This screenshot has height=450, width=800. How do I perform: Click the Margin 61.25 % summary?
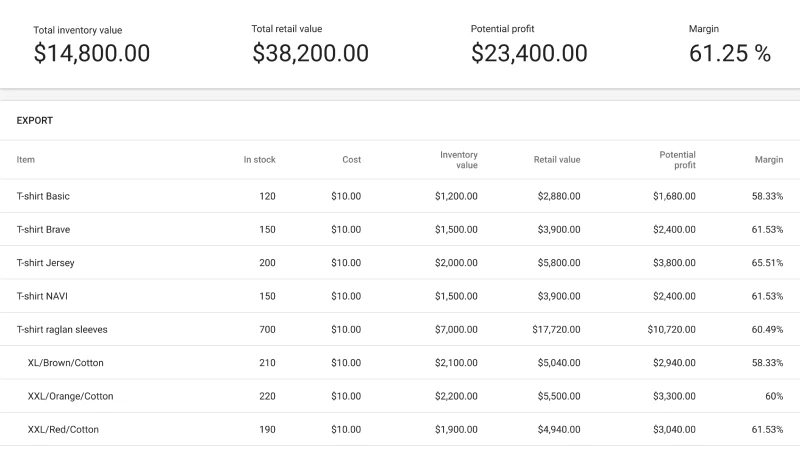(x=730, y=54)
